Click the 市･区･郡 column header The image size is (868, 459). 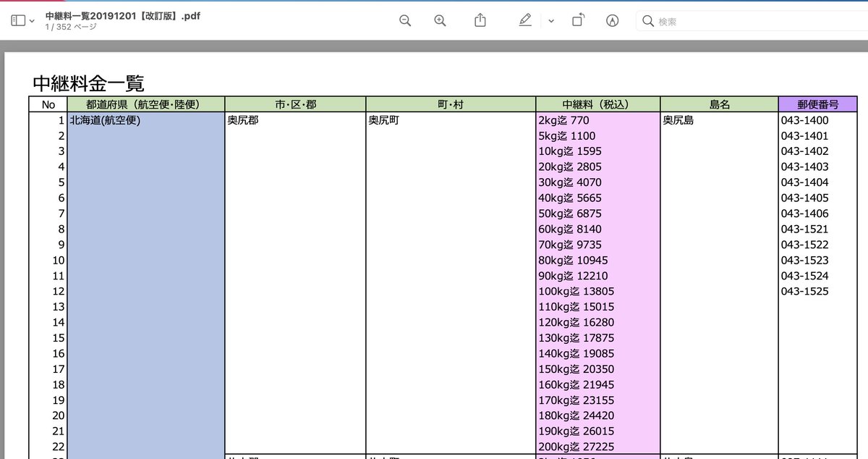click(296, 104)
